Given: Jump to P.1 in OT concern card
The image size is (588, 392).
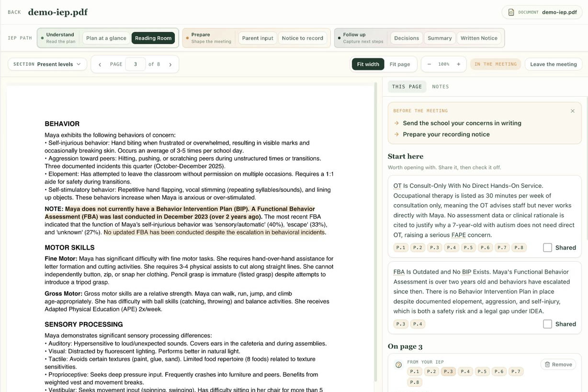Looking at the screenshot, I should (401, 248).
